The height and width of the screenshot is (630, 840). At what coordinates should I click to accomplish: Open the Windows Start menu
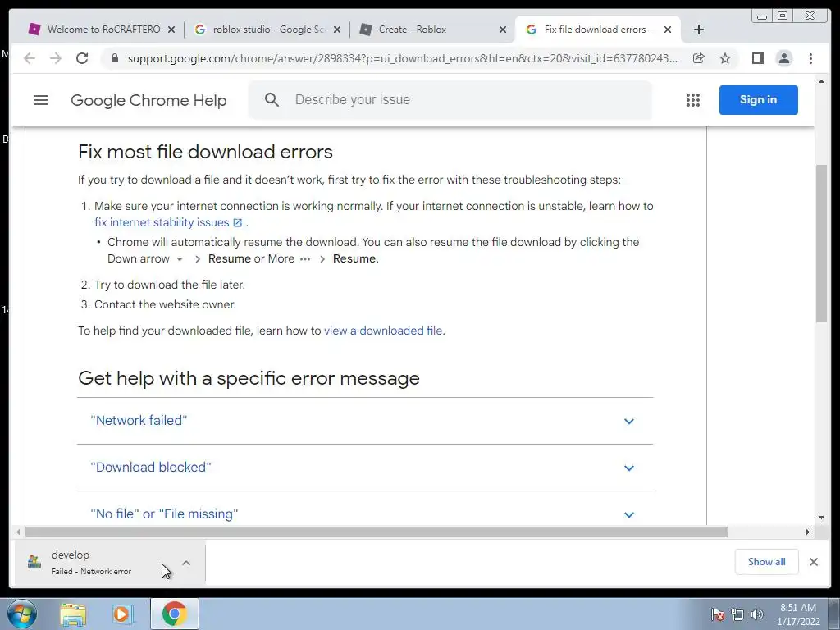[21, 614]
